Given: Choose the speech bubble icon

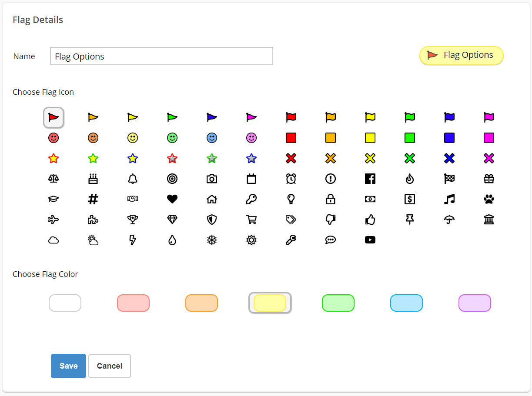Looking at the screenshot, I should click(x=331, y=240).
